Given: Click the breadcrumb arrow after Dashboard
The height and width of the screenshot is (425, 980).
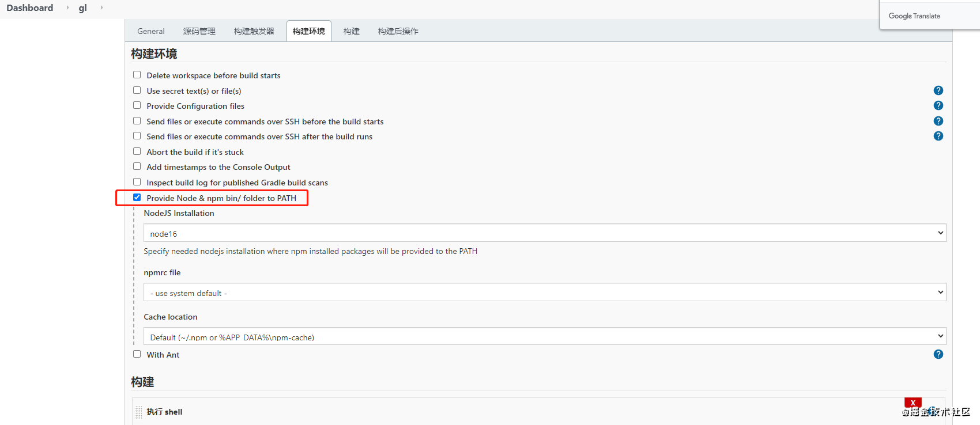Looking at the screenshot, I should pos(67,7).
